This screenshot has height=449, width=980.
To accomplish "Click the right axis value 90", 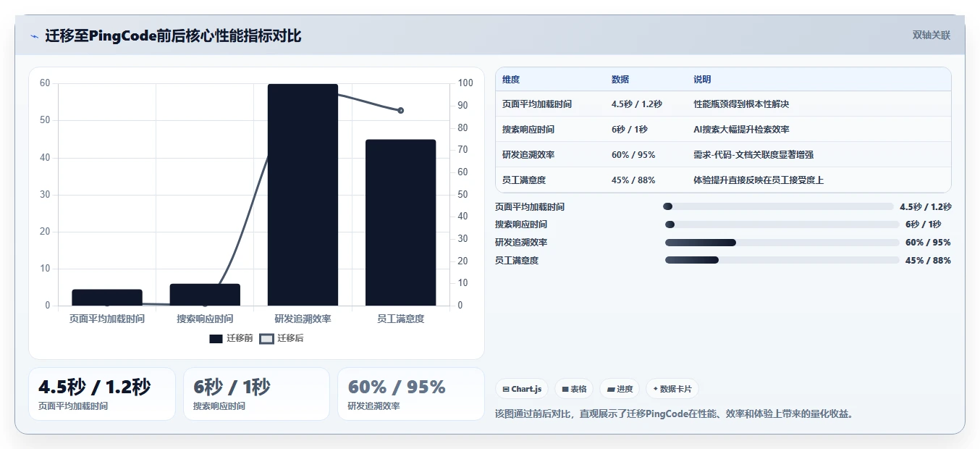I will coord(463,106).
